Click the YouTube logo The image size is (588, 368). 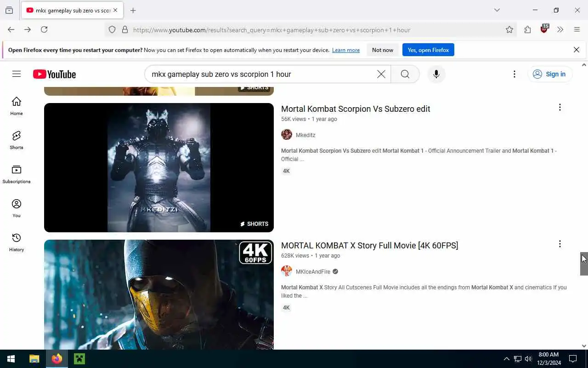tap(54, 74)
